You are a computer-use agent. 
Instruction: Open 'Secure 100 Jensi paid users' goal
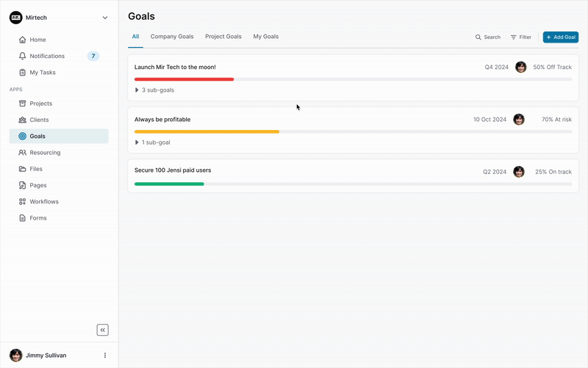tap(173, 170)
